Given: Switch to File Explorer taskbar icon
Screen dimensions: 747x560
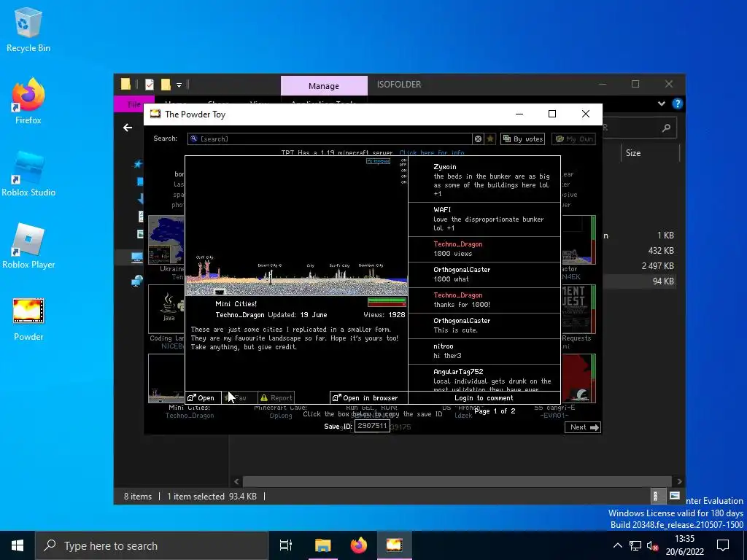Looking at the screenshot, I should tap(322, 545).
